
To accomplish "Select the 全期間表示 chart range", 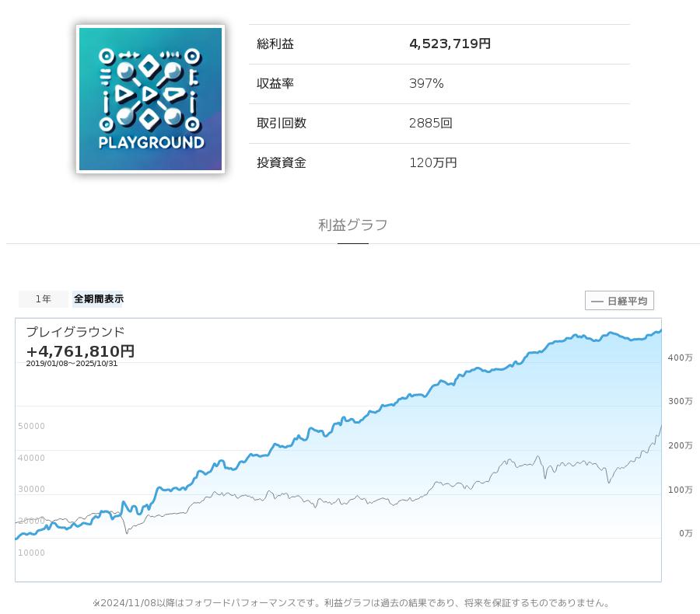I will [x=98, y=299].
